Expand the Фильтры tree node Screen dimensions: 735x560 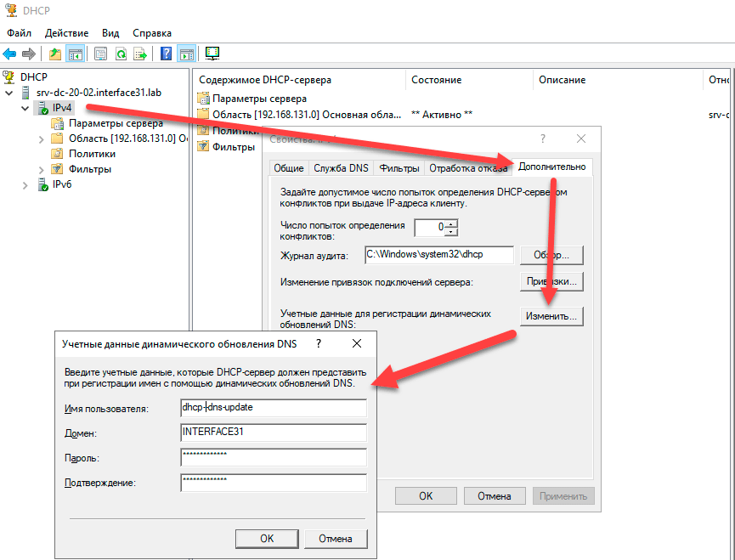(42, 170)
